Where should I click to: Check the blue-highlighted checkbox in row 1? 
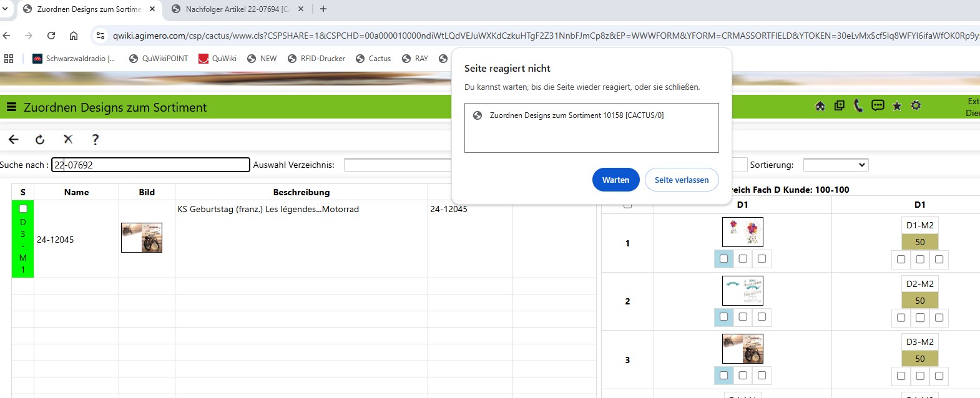723,258
